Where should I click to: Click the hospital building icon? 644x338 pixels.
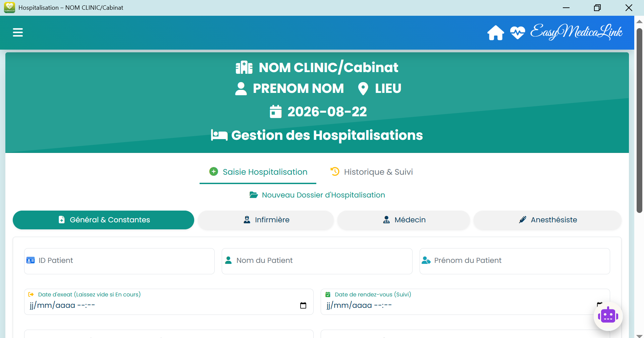(244, 67)
